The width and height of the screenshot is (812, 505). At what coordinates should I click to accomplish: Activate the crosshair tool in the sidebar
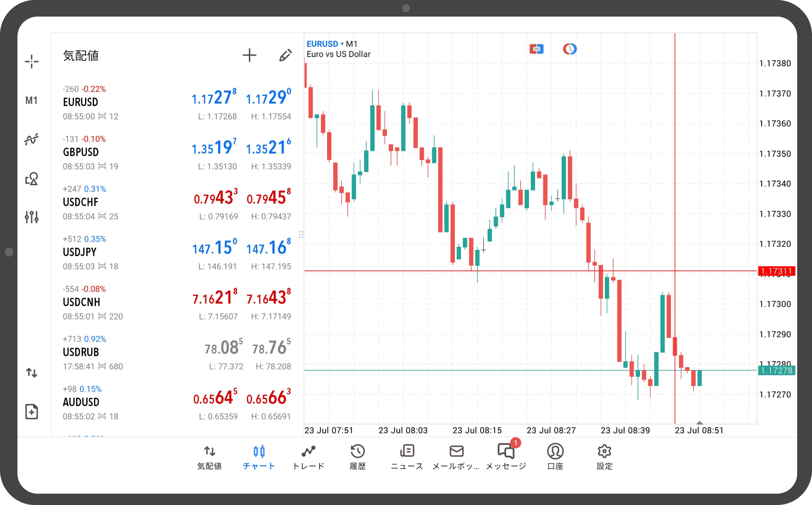click(31, 61)
